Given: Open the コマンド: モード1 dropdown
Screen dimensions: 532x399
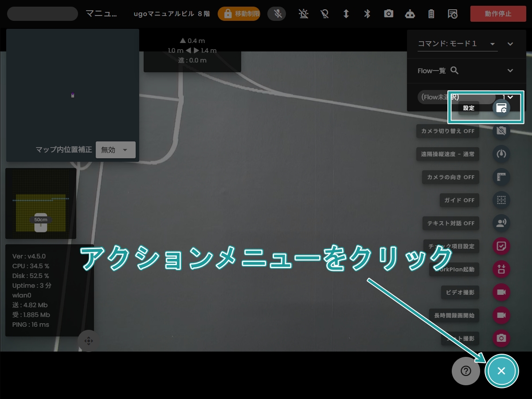Looking at the screenshot, I should [x=458, y=44].
